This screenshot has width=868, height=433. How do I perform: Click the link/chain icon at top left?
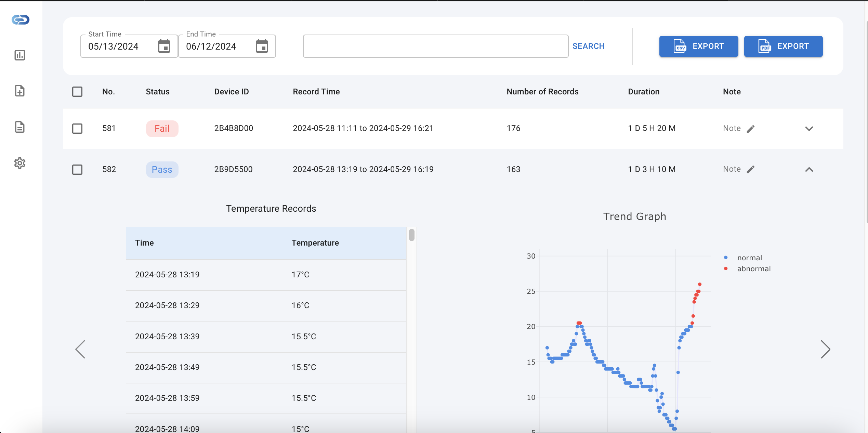21,20
